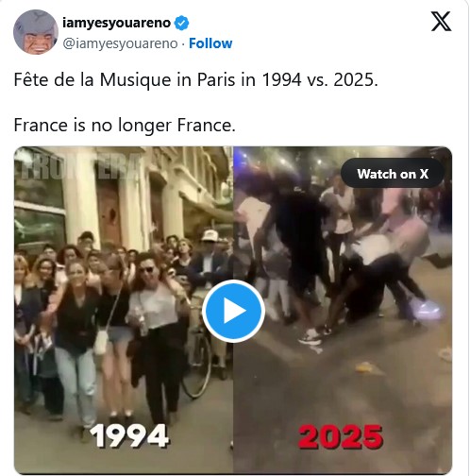The height and width of the screenshot is (476, 470).
Task: Click the bicycle wheel in the 1994 footage
Action: [196, 365]
